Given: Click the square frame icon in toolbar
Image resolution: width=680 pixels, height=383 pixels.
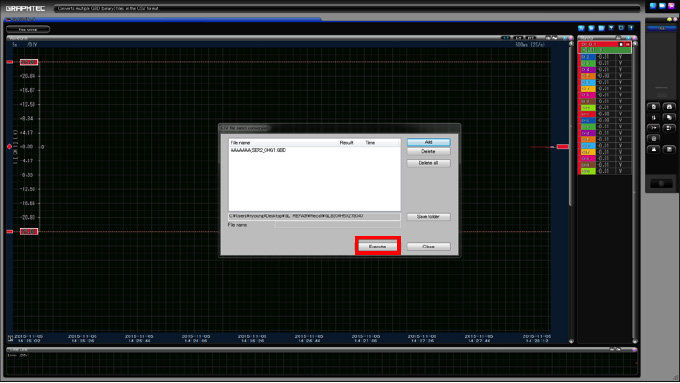Looking at the screenshot, I should pos(621,28).
